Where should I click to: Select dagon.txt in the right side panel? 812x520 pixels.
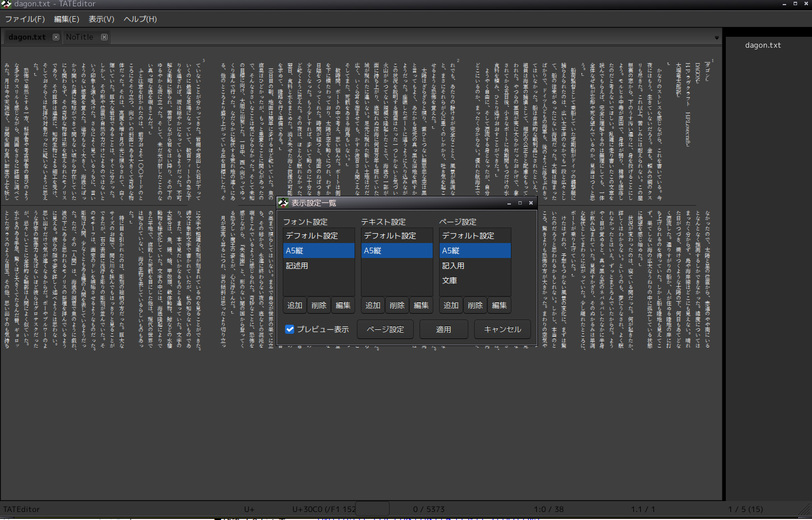coord(763,45)
